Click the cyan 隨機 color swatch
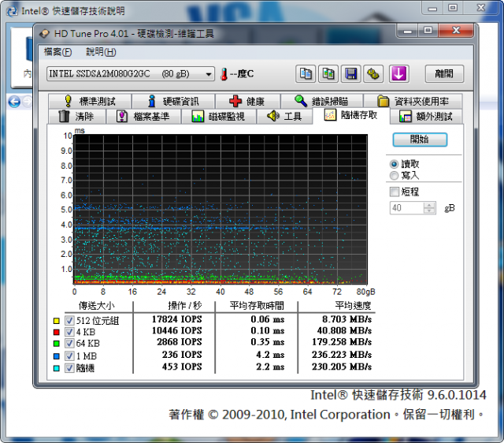The height and width of the screenshot is (443, 504). coord(57,368)
